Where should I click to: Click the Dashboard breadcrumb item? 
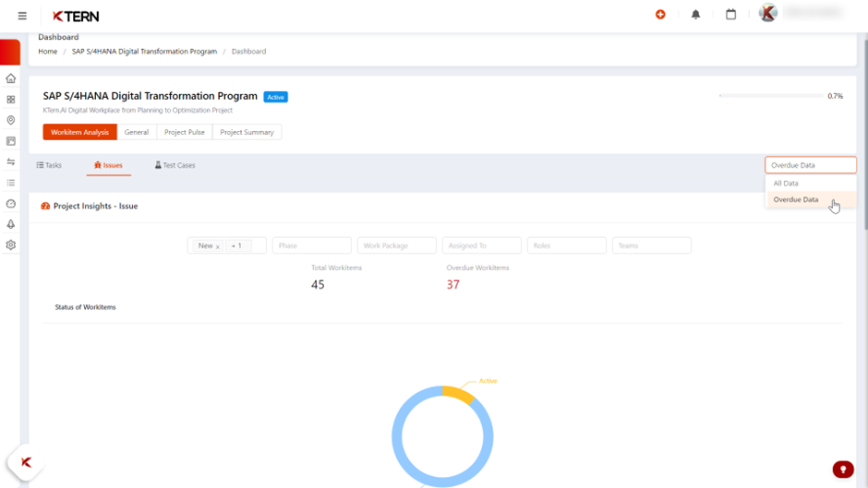click(x=248, y=52)
